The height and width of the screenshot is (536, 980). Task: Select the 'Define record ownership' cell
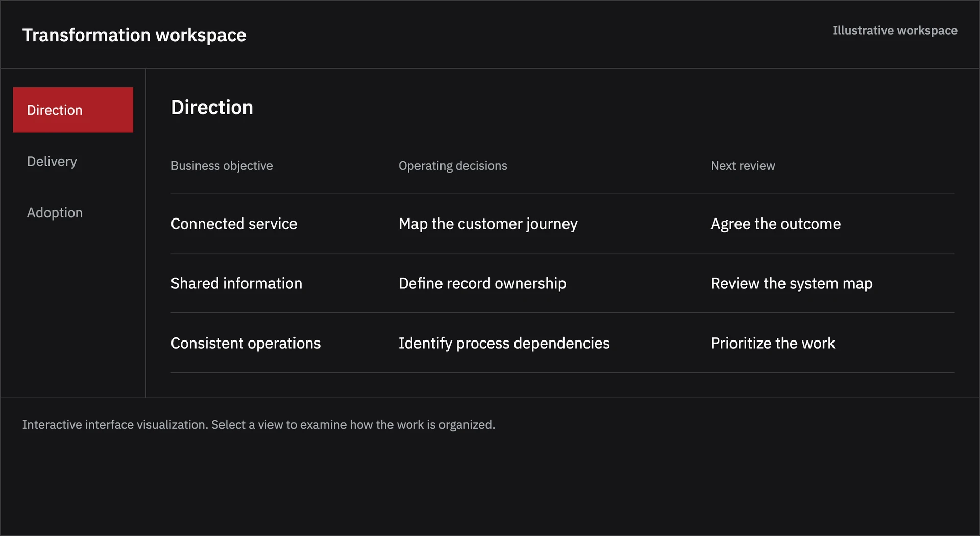coord(482,283)
